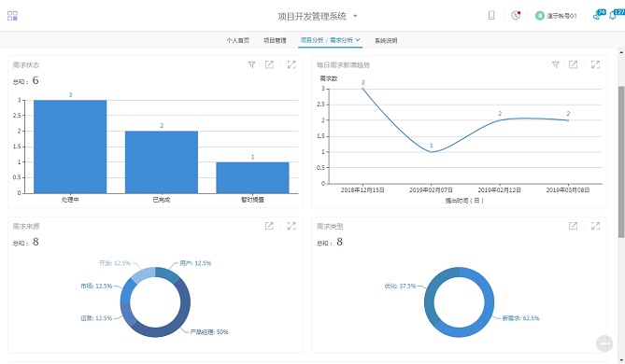Filter the 每日需求新增趋势 chart
Viewport: 625px width, 364px height.
555,64
